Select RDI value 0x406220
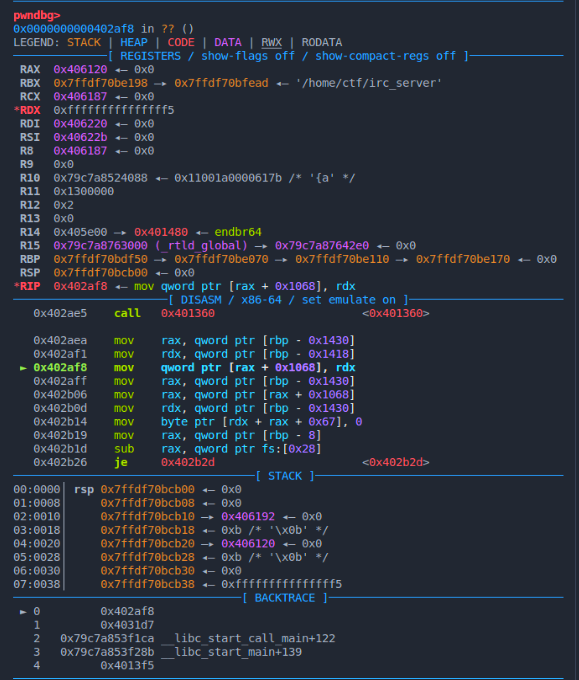Image resolution: width=579 pixels, height=680 pixels. pos(80,124)
